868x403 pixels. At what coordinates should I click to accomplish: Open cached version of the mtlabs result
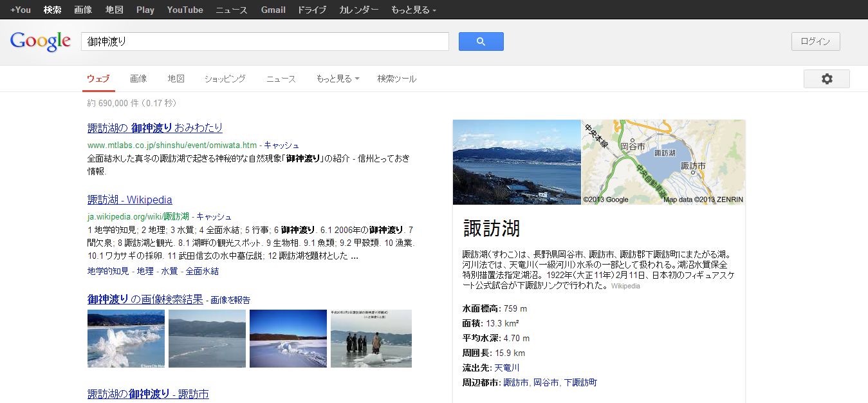(x=281, y=145)
